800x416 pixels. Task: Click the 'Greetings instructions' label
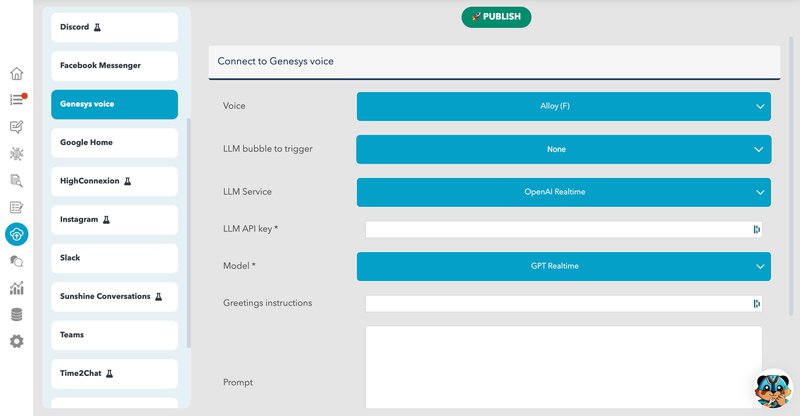pos(267,303)
